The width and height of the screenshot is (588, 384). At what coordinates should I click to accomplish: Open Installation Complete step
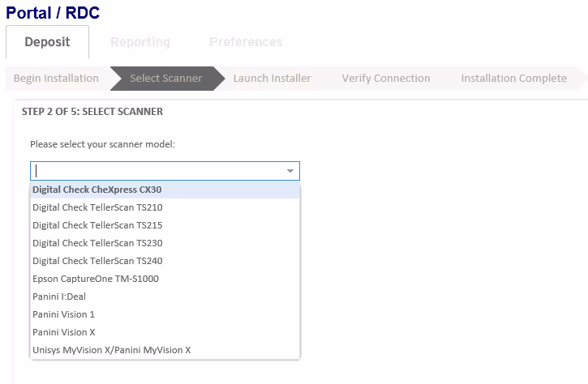coord(513,79)
